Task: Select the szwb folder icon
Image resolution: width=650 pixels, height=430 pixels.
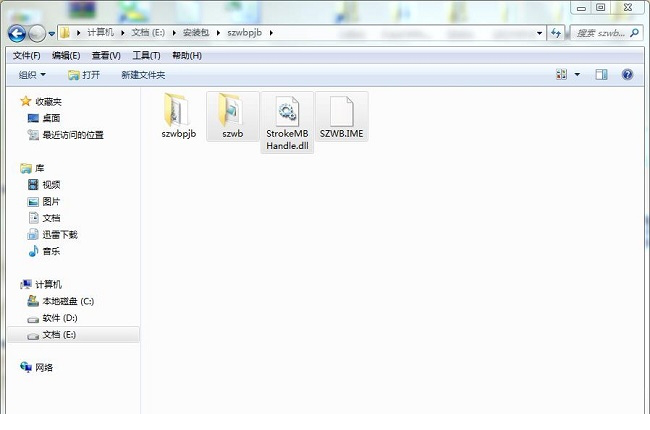Action: coord(232,110)
